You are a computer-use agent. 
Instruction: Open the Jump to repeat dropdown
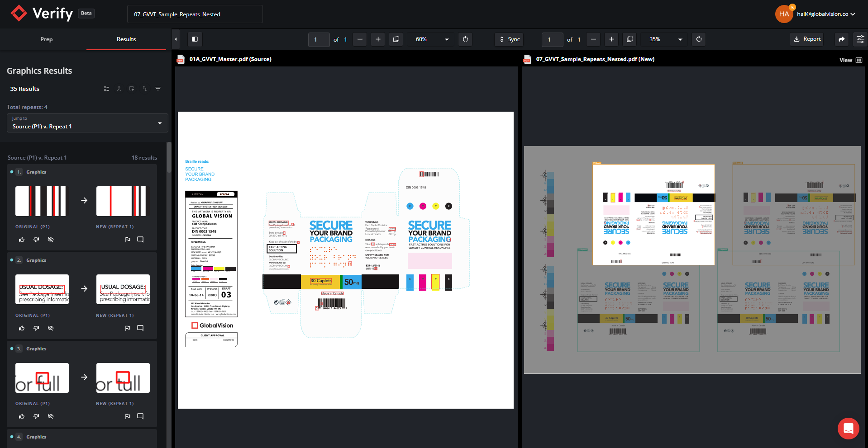(x=87, y=123)
